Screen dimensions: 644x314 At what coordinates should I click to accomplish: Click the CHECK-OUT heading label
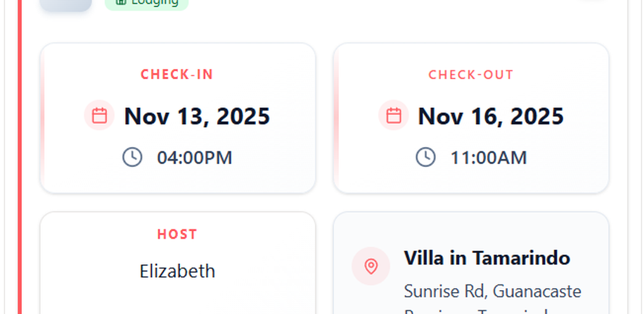coord(471,75)
